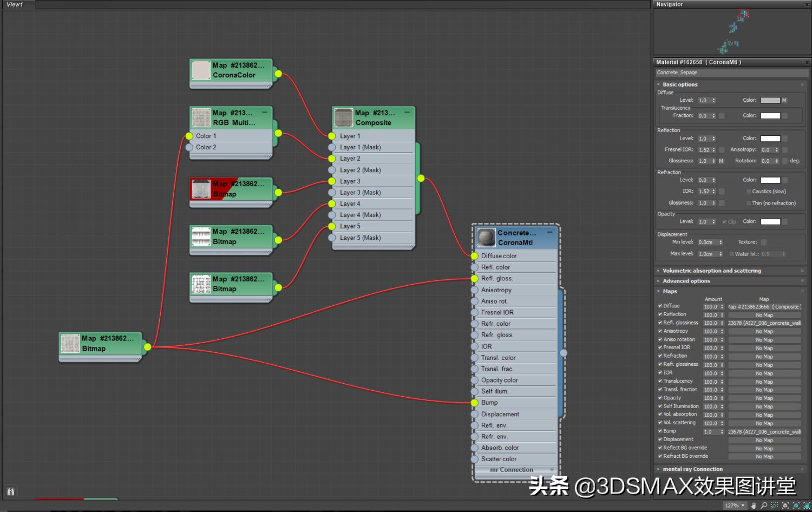Click the CoronaMtl node output socket
The image size is (812, 512).
[564, 352]
